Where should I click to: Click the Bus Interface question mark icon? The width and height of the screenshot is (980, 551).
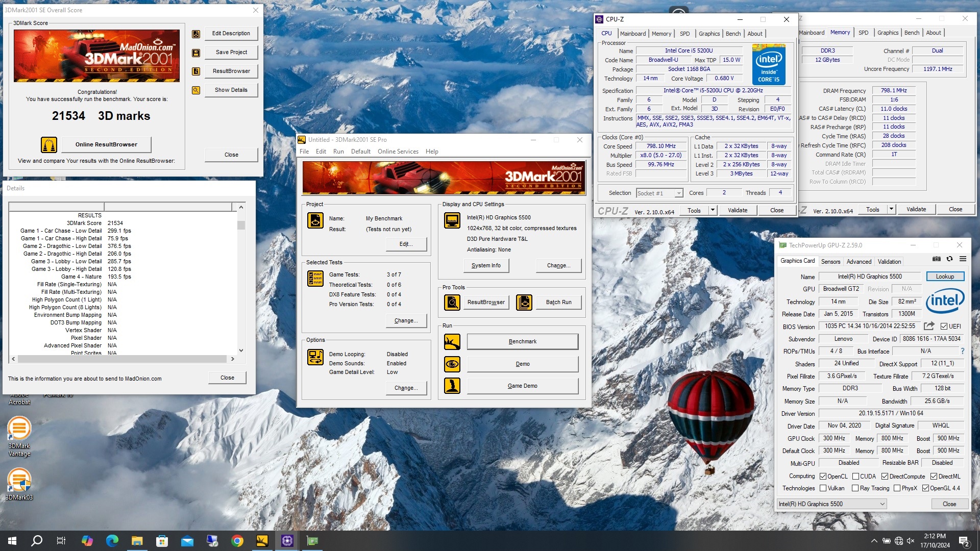(963, 351)
